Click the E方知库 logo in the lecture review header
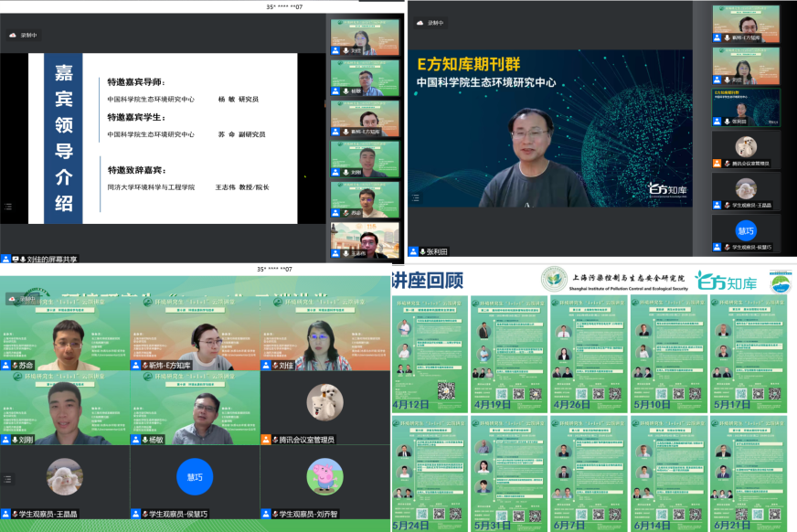This screenshot has height=532, width=797. (719, 279)
